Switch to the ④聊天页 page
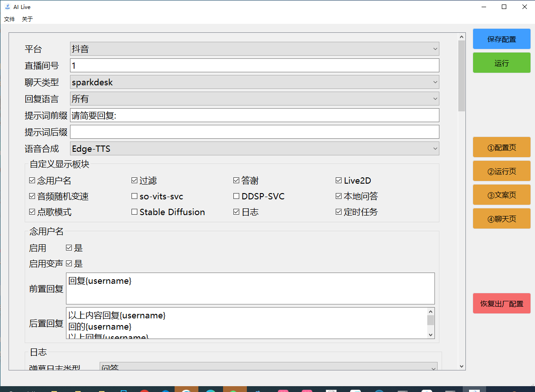This screenshot has height=392, width=535. [501, 218]
